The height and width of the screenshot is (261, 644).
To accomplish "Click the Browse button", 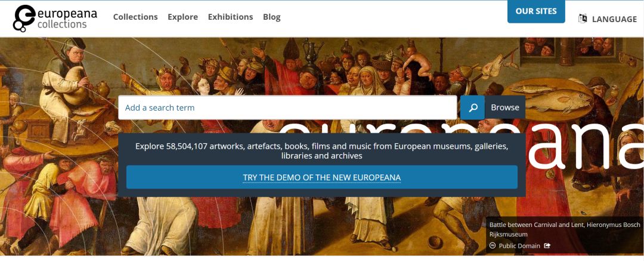I will [x=505, y=108].
